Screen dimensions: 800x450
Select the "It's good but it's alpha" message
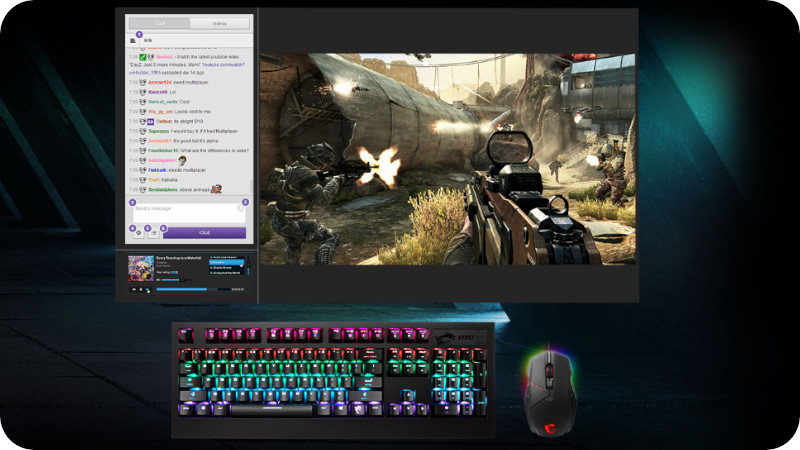coord(195,141)
